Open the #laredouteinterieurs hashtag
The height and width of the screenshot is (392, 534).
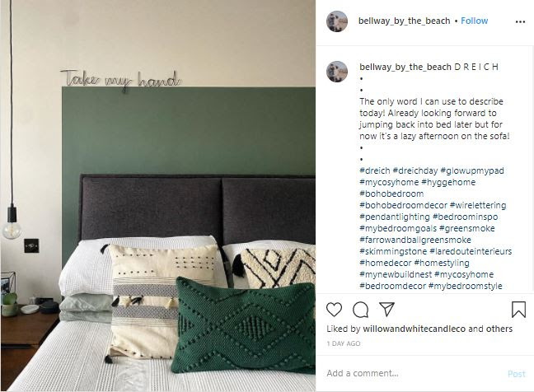[x=471, y=251]
